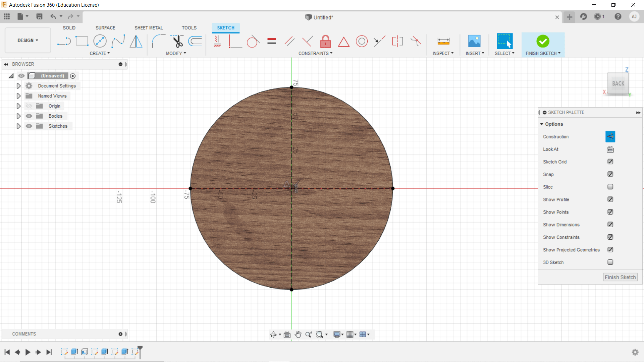Switch to the SURFACE tab
Image resolution: width=644 pixels, height=362 pixels.
click(105, 28)
